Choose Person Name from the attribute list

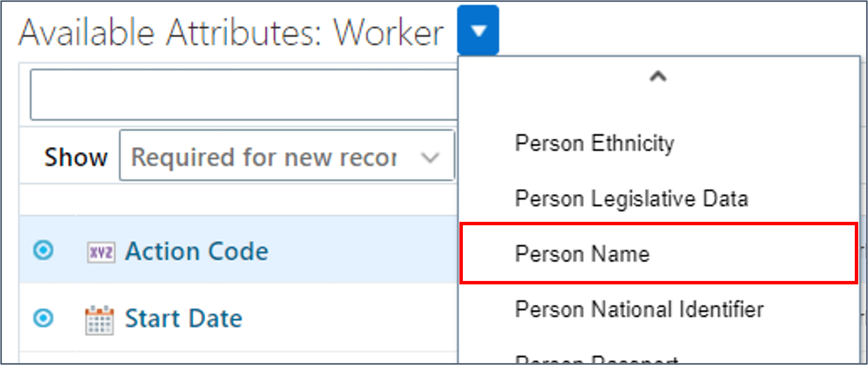click(x=582, y=254)
